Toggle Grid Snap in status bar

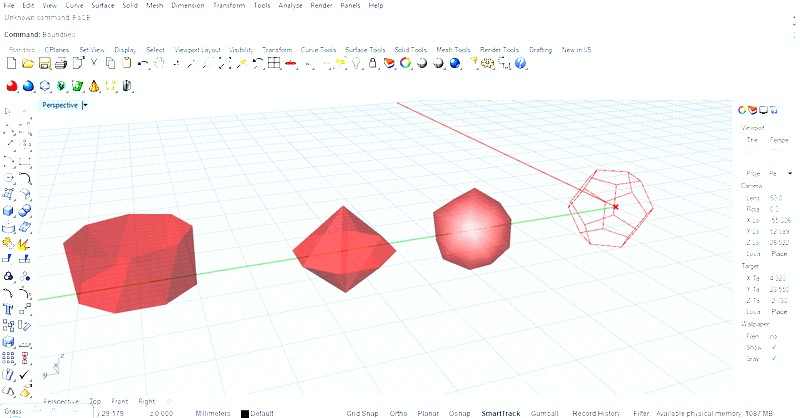pos(362,413)
